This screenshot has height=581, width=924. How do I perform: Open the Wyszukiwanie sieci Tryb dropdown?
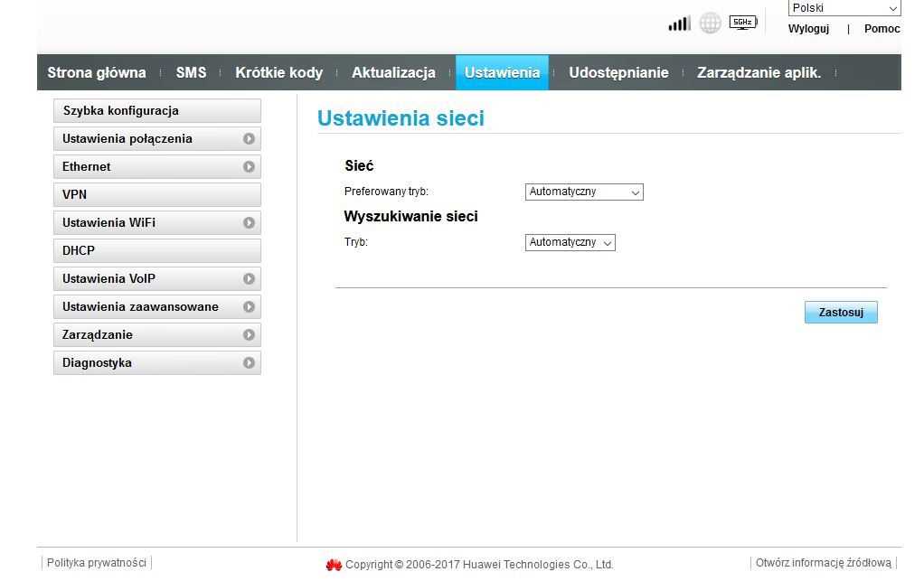pyautogui.click(x=570, y=242)
